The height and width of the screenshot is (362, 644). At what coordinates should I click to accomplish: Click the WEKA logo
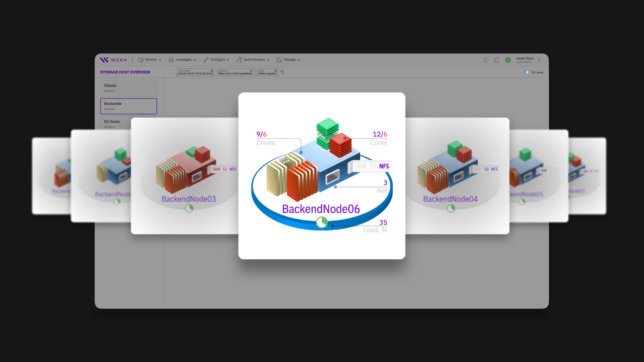113,60
